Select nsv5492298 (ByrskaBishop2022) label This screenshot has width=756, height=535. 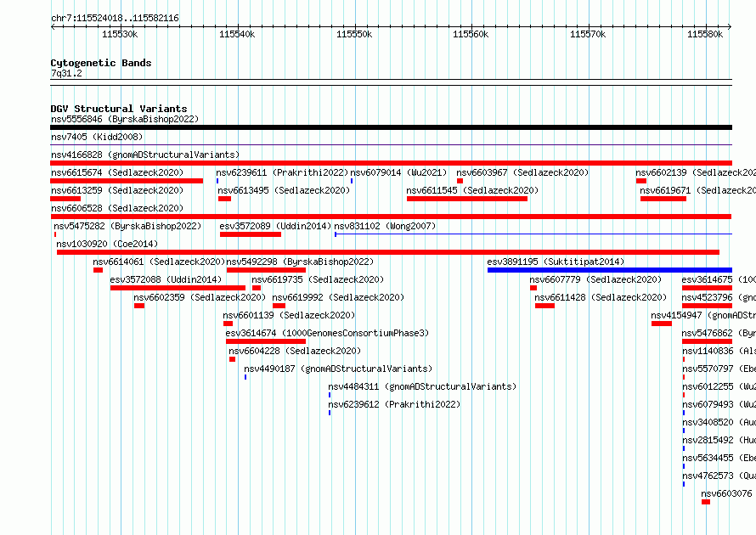300,262
